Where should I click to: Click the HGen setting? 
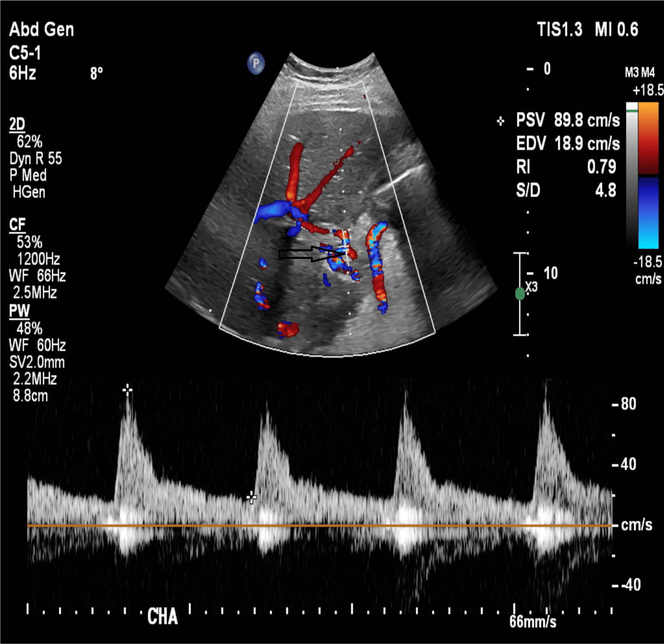tap(29, 192)
